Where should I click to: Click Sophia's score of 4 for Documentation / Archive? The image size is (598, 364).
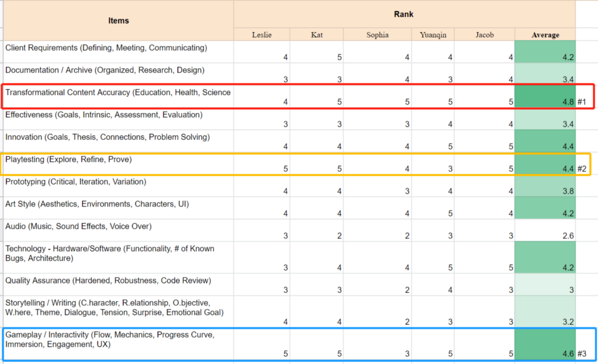[x=377, y=74]
